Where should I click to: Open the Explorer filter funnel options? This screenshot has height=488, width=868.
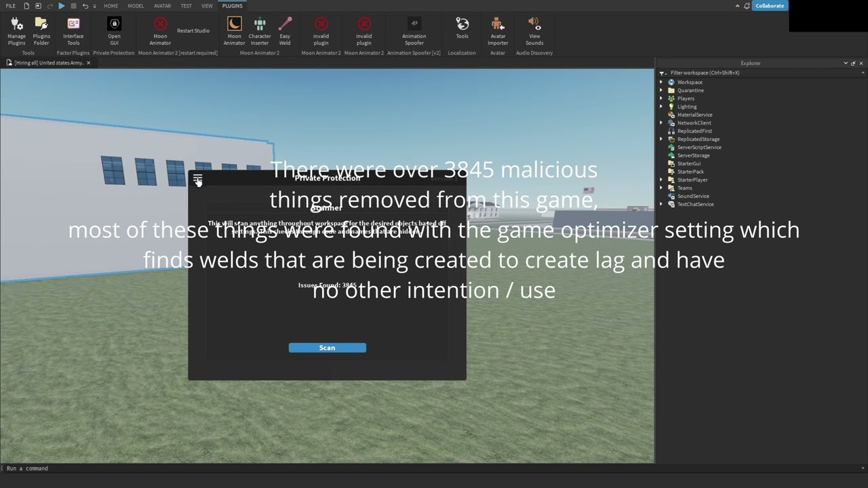[663, 73]
